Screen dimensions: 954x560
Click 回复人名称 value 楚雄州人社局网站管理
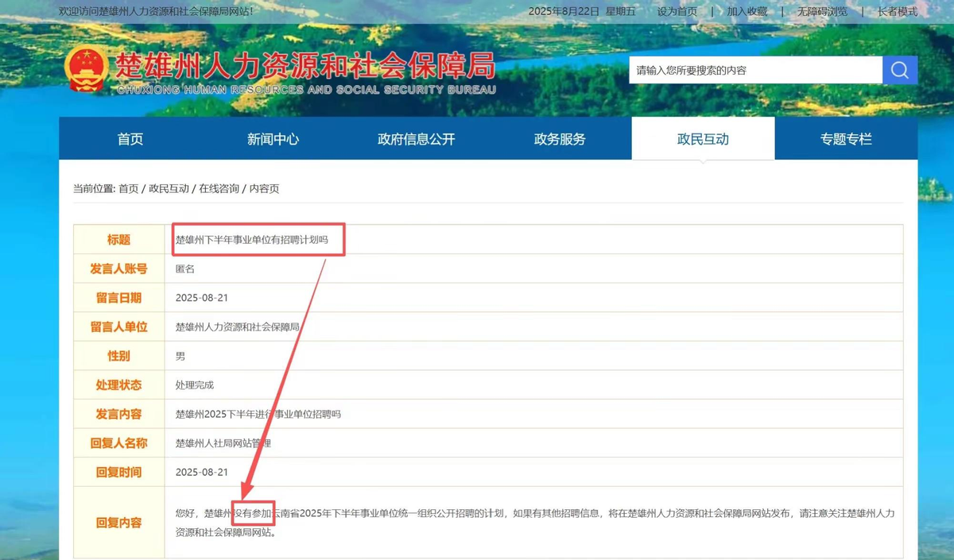pyautogui.click(x=223, y=443)
